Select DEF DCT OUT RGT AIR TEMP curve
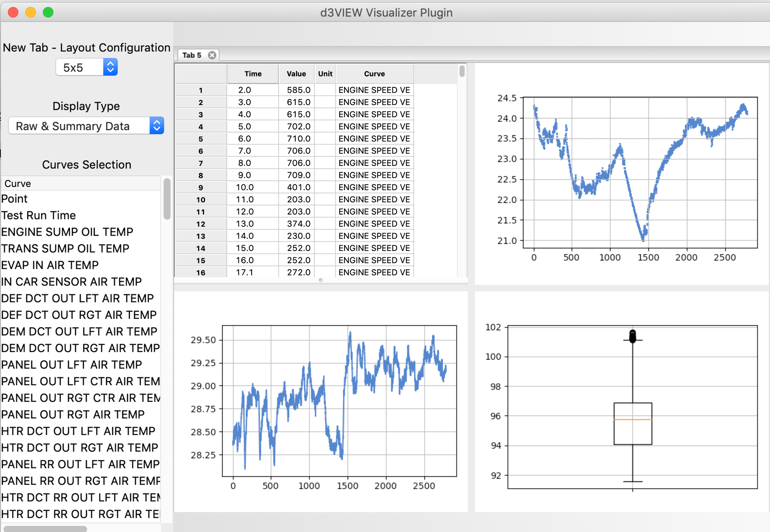This screenshot has height=532, width=770. tap(81, 315)
